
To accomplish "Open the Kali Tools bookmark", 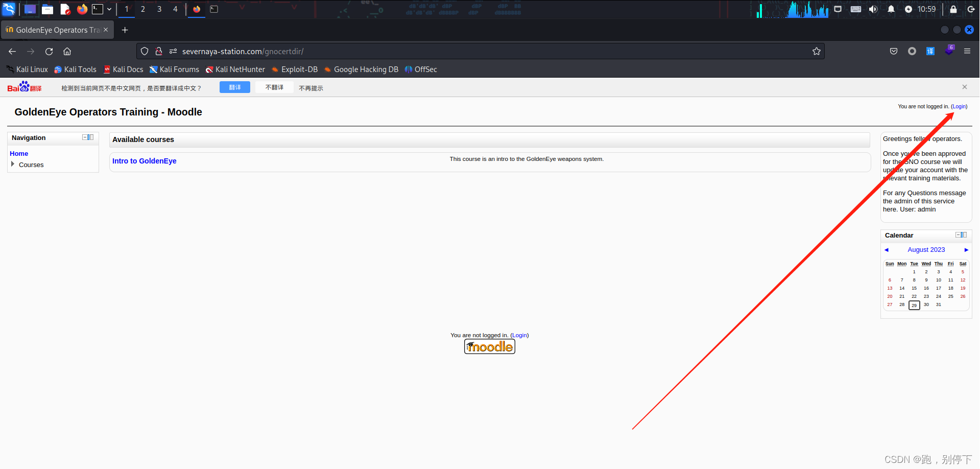I will pos(75,69).
